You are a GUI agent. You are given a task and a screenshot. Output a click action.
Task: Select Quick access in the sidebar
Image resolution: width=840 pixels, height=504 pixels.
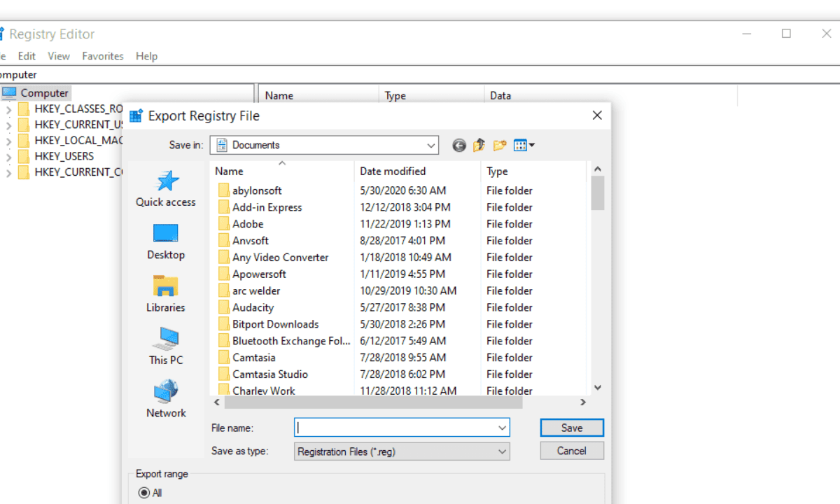pos(165,189)
